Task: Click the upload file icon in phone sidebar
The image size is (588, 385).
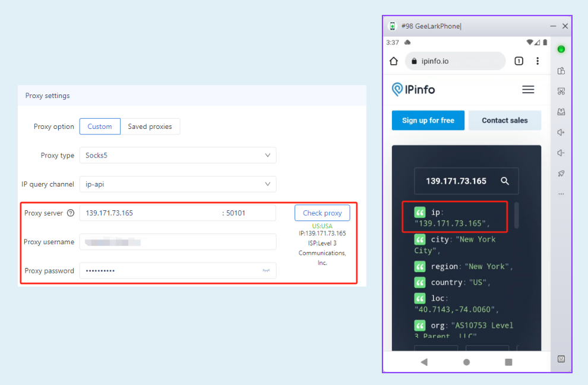Action: coord(561,112)
